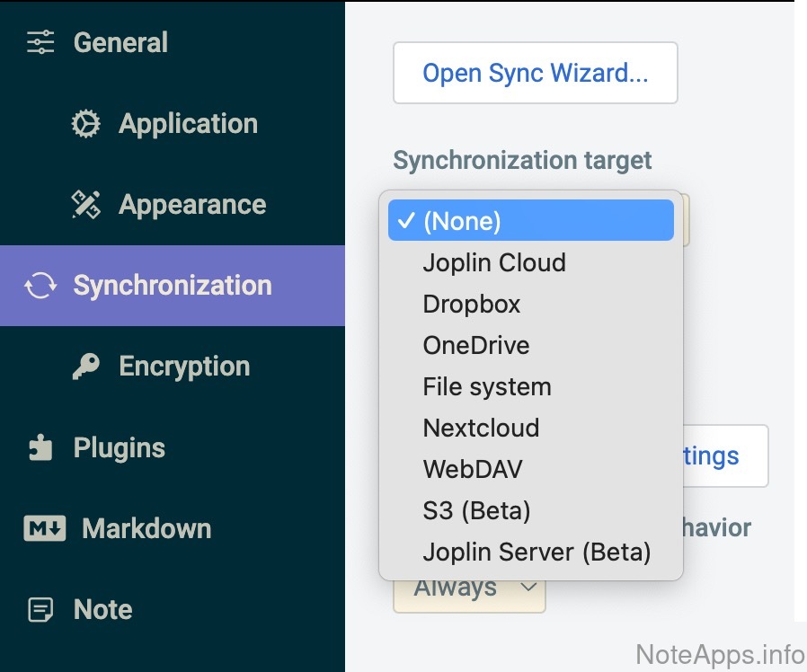Viewport: 807px width, 672px height.
Task: Choose Dropbox from the target list
Action: tap(472, 305)
